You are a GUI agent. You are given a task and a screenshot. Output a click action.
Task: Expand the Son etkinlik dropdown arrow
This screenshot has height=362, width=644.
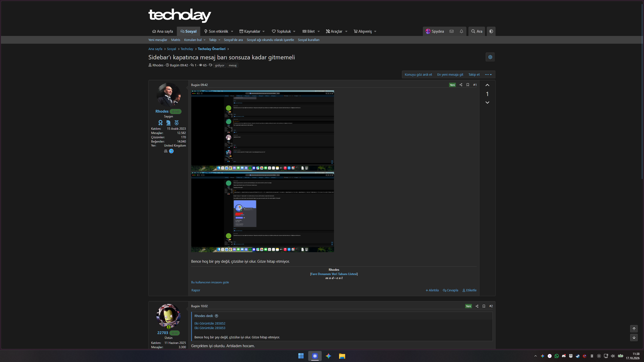pos(232,31)
